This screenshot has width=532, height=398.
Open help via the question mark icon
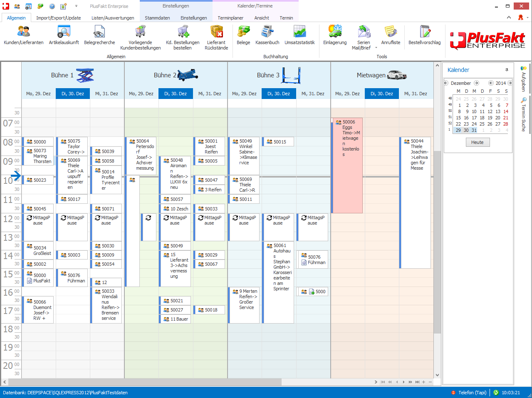(x=52, y=6)
